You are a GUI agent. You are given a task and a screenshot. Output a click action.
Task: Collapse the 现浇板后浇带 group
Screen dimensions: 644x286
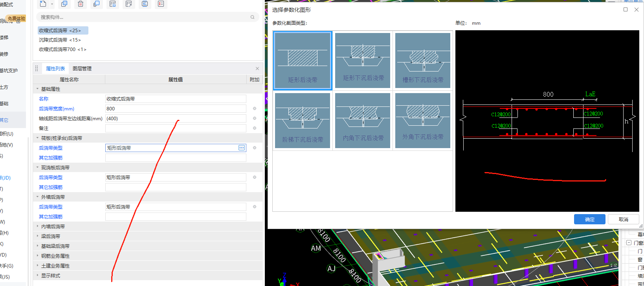38,167
